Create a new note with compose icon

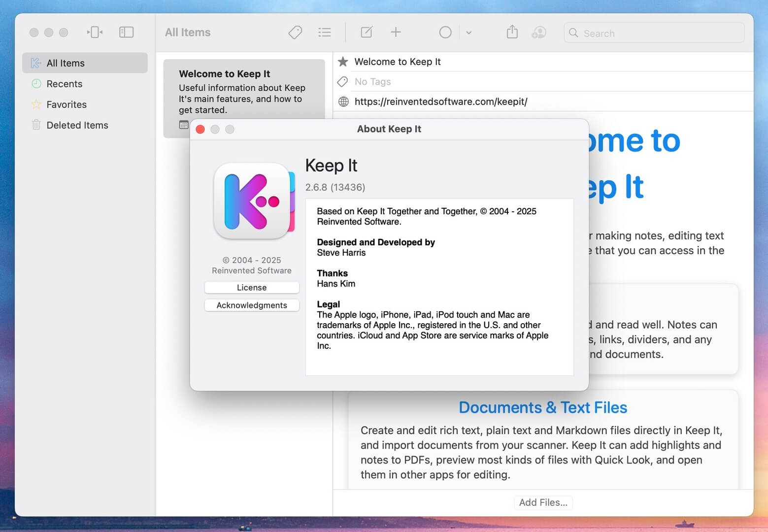[367, 33]
